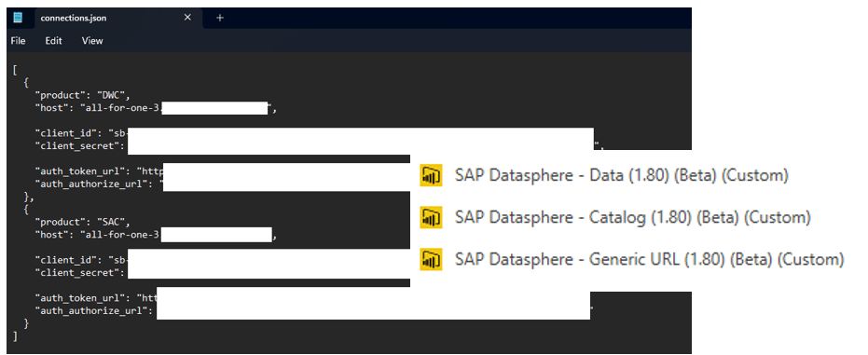
Task: Click SAP Datasphere - Generic URL connector icon
Action: (x=431, y=259)
